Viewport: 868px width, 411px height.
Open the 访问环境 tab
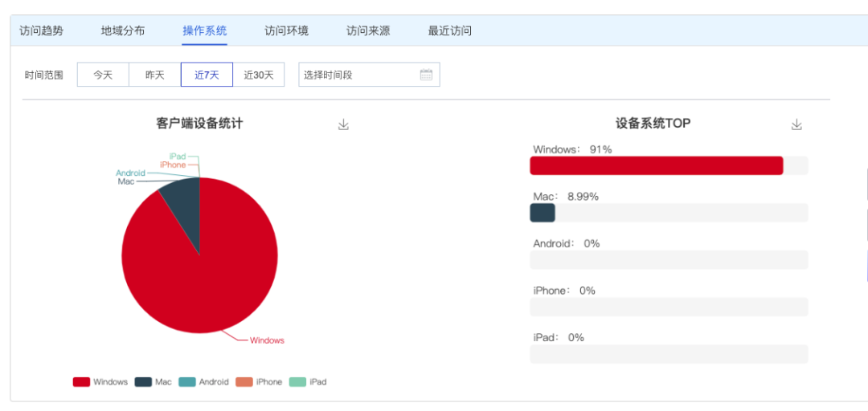click(287, 31)
